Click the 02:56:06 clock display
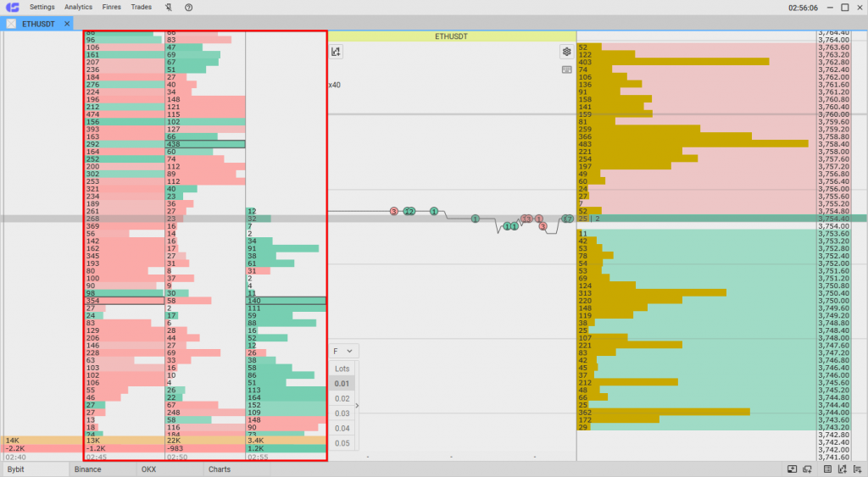 click(803, 8)
